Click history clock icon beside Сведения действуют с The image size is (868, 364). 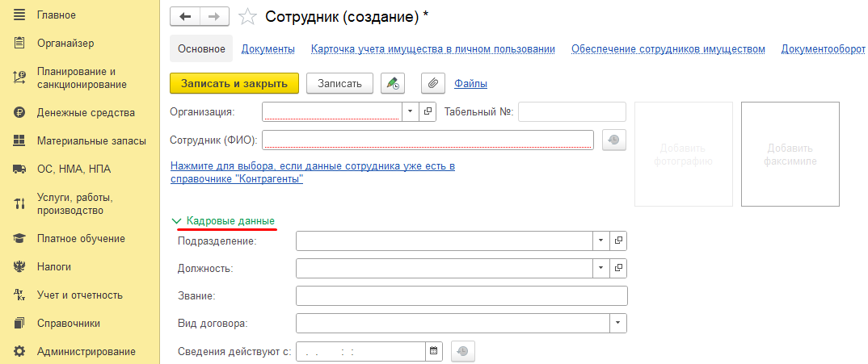click(x=463, y=351)
